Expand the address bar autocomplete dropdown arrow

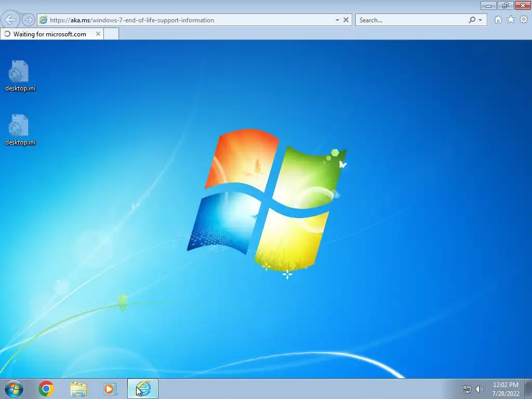[337, 20]
